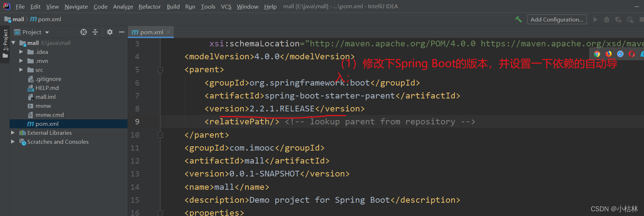
Task: Click the Maven icon on pom.xml tab
Action: click(135, 32)
